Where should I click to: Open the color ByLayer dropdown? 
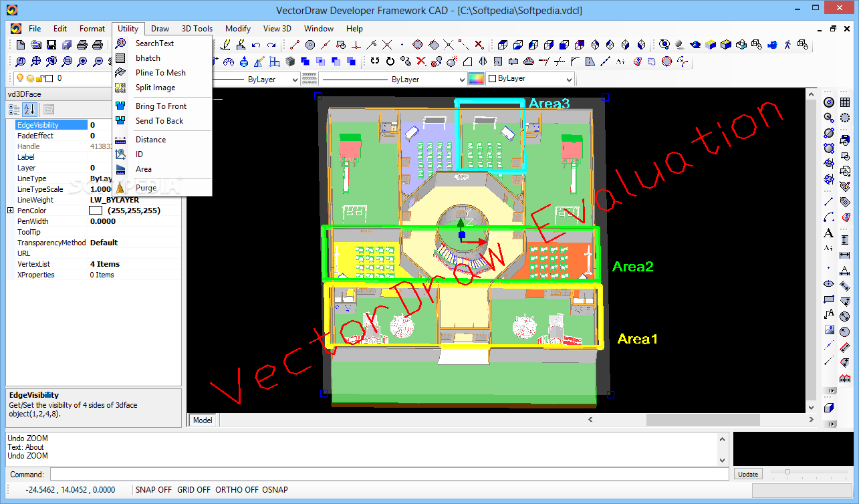569,80
